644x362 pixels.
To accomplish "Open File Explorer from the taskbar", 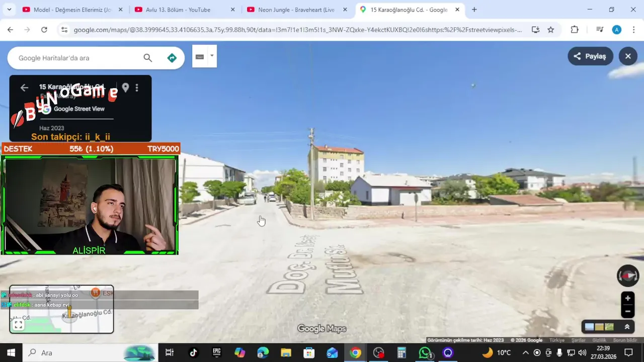I will point(286,352).
